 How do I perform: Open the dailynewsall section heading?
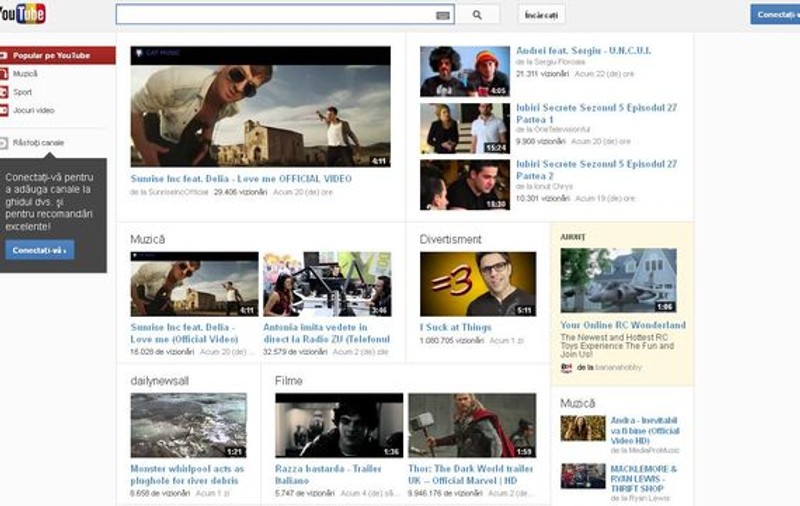(x=160, y=381)
